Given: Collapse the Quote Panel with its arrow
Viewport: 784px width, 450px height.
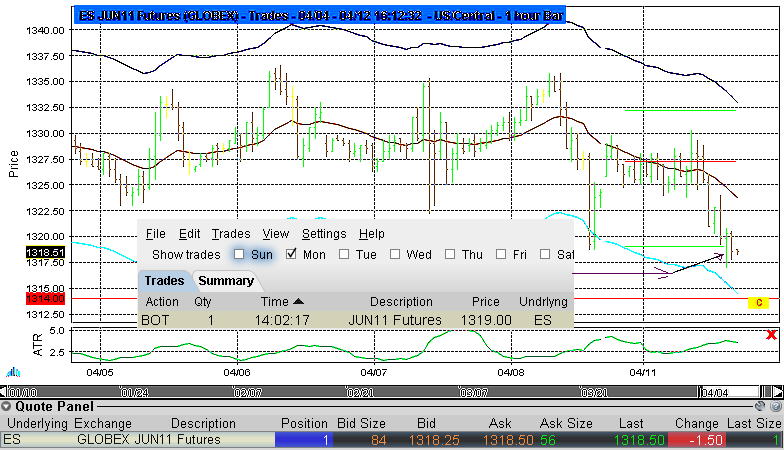Looking at the screenshot, I should (x=6, y=406).
